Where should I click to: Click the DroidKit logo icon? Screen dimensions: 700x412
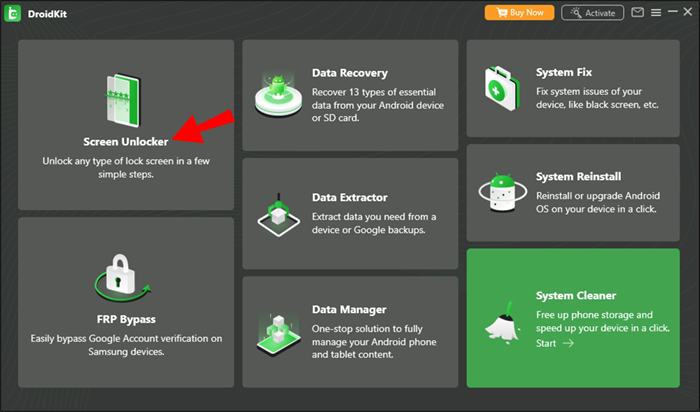point(12,13)
